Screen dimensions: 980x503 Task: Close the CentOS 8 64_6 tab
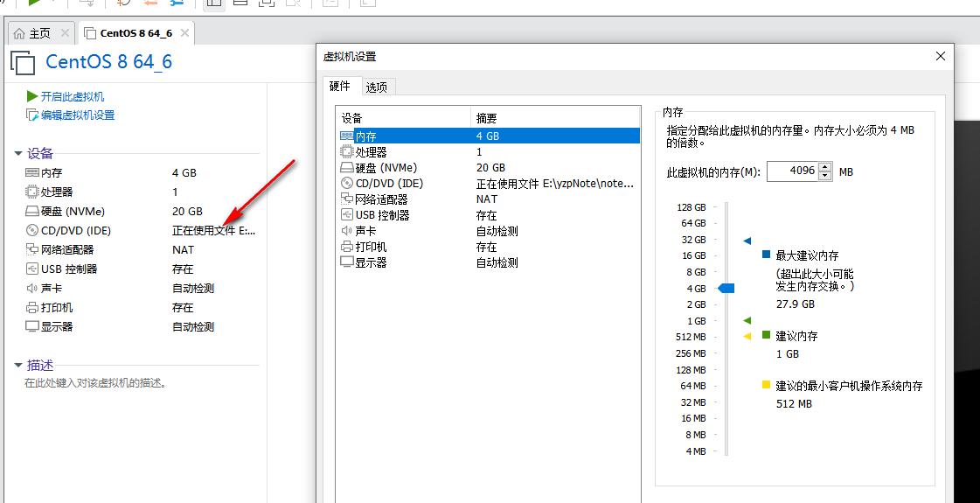coord(184,33)
